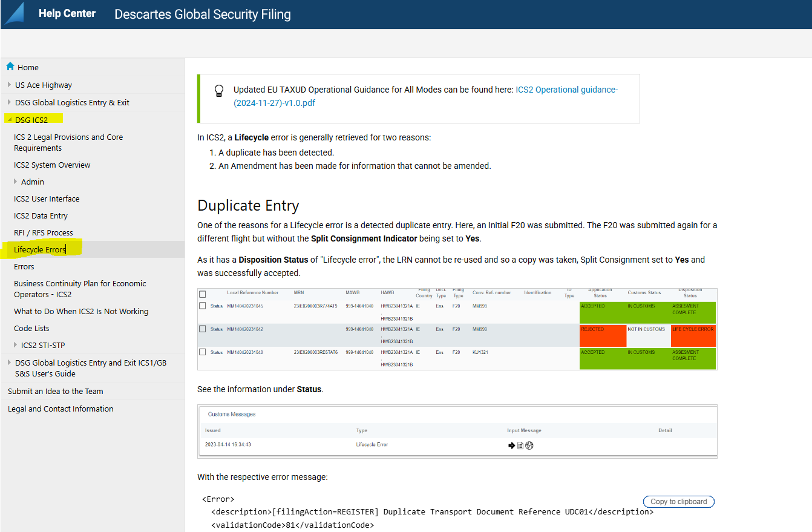This screenshot has width=812, height=532.
Task: Open the Errors page in sidebar
Action: coord(24,266)
